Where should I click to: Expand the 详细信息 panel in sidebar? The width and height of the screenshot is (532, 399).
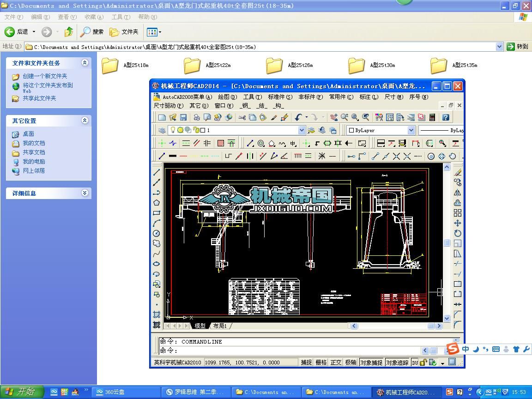pos(85,193)
